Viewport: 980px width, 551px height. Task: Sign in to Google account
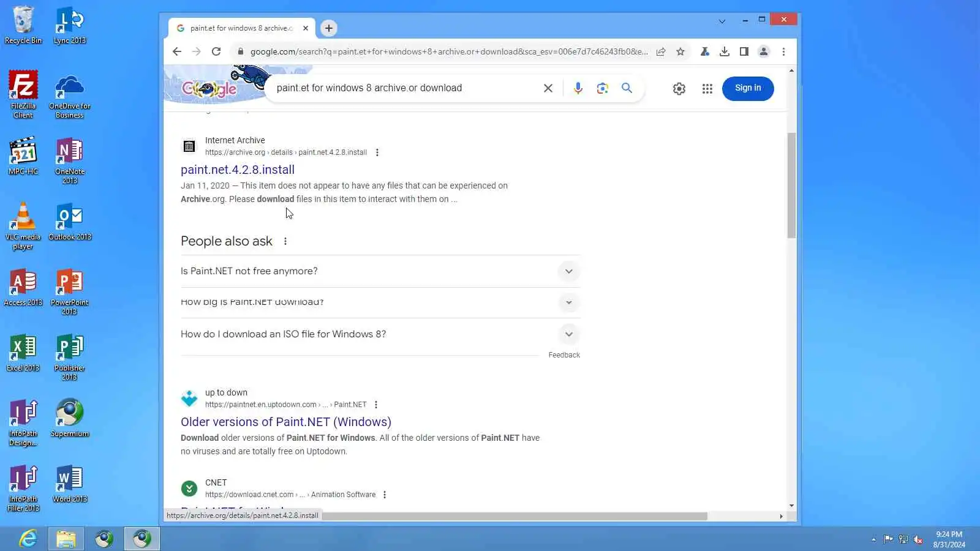[x=748, y=88]
